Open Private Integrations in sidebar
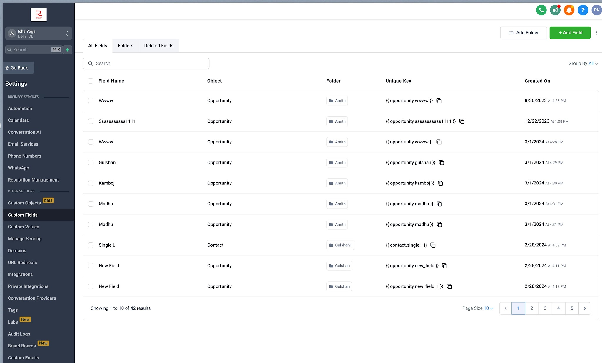This screenshot has height=363, width=602. click(x=28, y=287)
